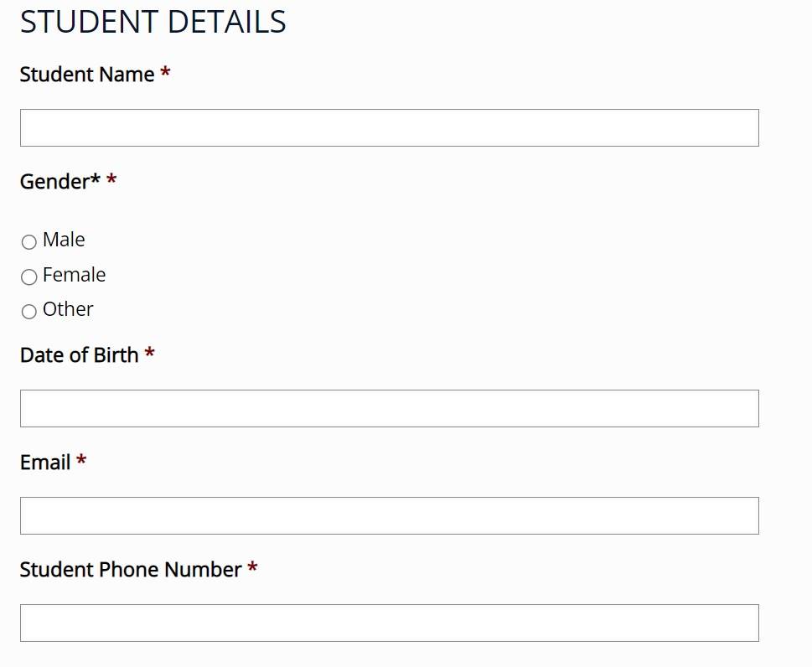Click the asterisk beside Student Phone Number

tap(253, 569)
